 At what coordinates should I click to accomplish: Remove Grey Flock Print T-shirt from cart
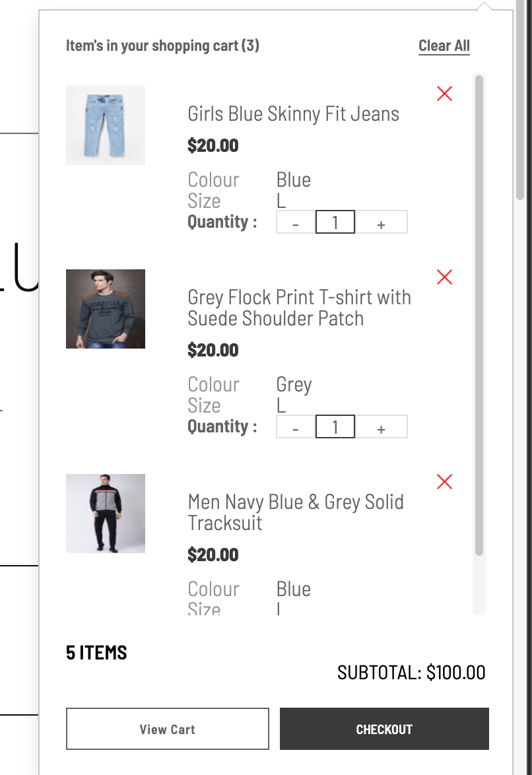pos(445,277)
